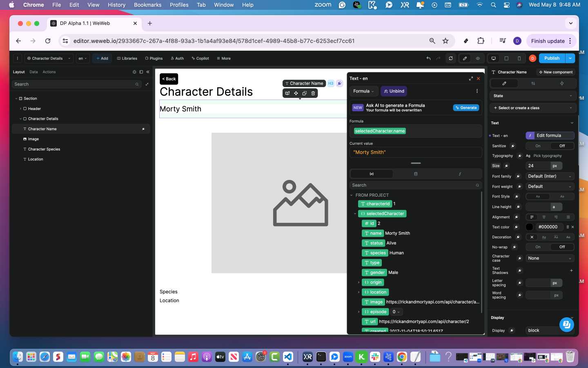Insert the species variable tag

375,253
